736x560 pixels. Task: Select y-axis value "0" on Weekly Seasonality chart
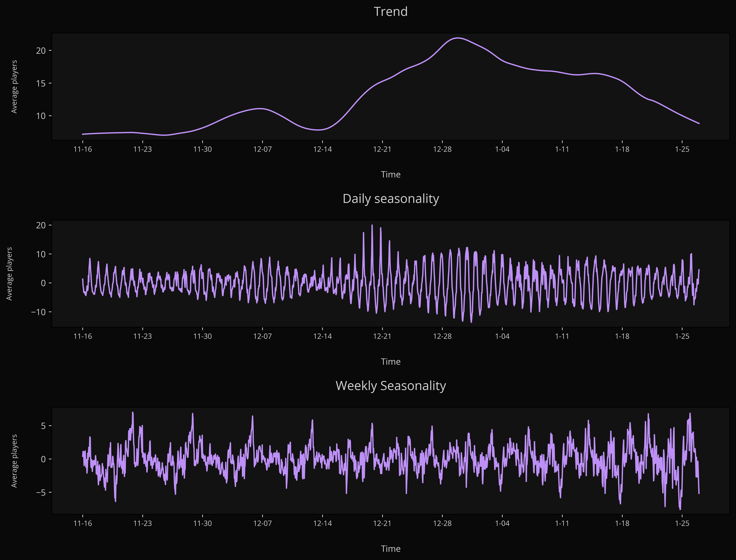pos(43,459)
